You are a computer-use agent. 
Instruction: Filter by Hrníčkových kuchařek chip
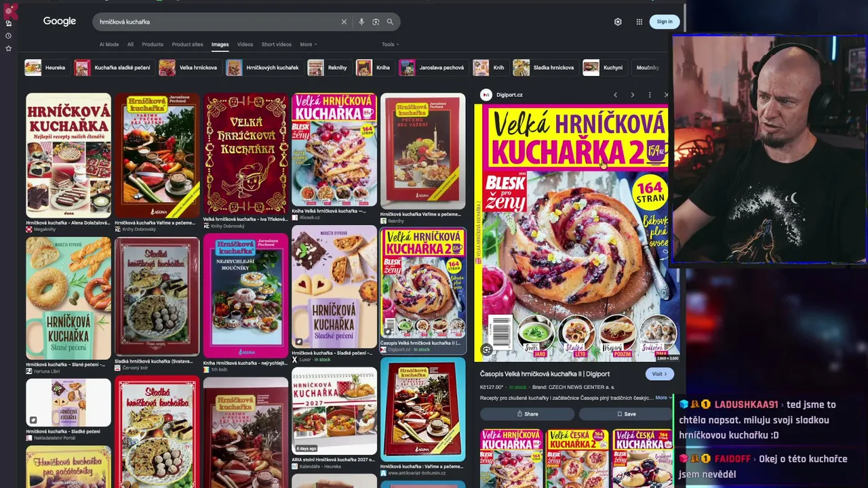262,68
